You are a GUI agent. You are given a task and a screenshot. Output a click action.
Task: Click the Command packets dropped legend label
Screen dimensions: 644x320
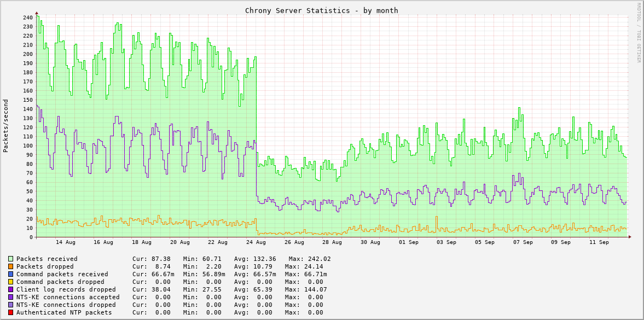tap(60, 282)
